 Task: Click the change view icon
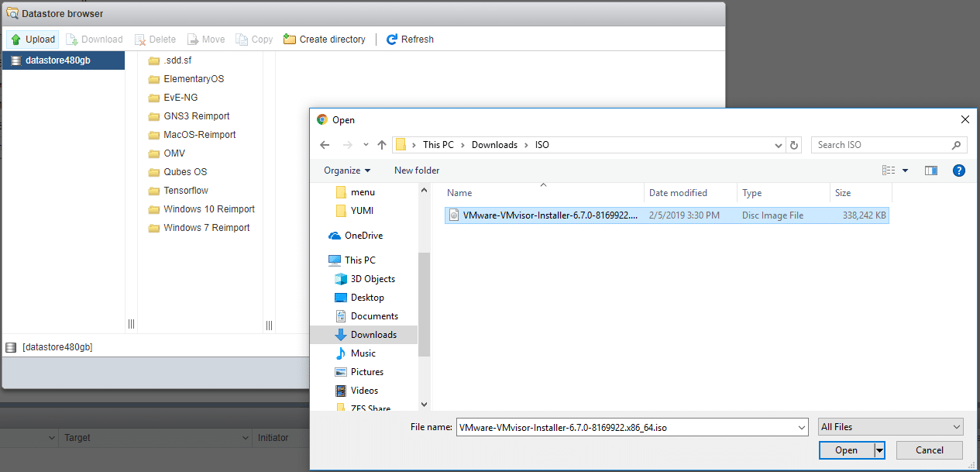point(889,171)
